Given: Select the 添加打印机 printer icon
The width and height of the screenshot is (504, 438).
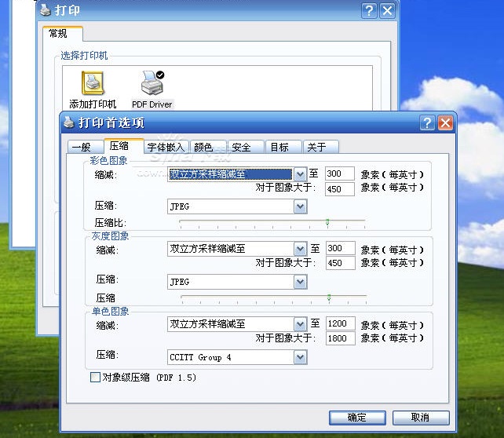Looking at the screenshot, I should tap(93, 85).
